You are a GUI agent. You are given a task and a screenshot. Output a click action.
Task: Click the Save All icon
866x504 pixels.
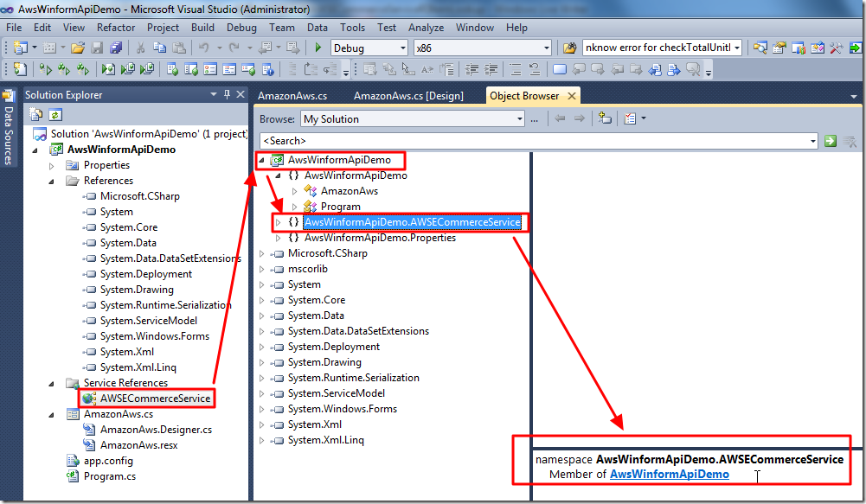116,48
